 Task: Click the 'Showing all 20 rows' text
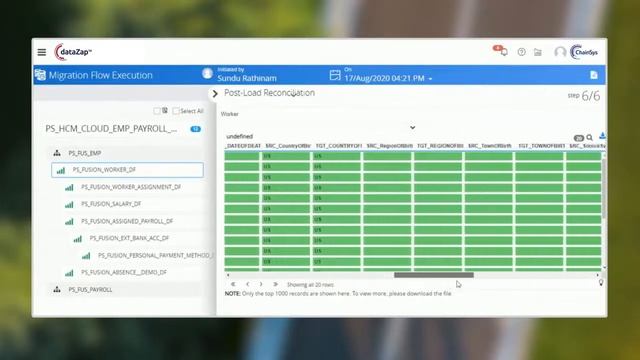click(x=310, y=284)
